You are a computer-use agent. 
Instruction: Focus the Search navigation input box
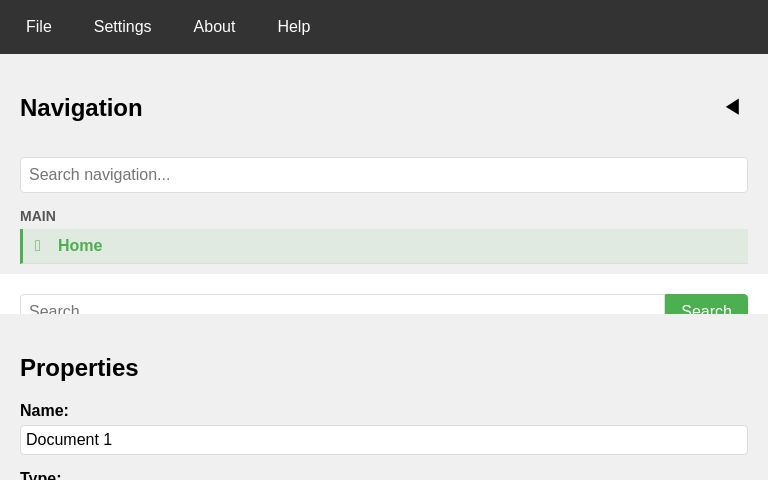pyautogui.click(x=384, y=175)
